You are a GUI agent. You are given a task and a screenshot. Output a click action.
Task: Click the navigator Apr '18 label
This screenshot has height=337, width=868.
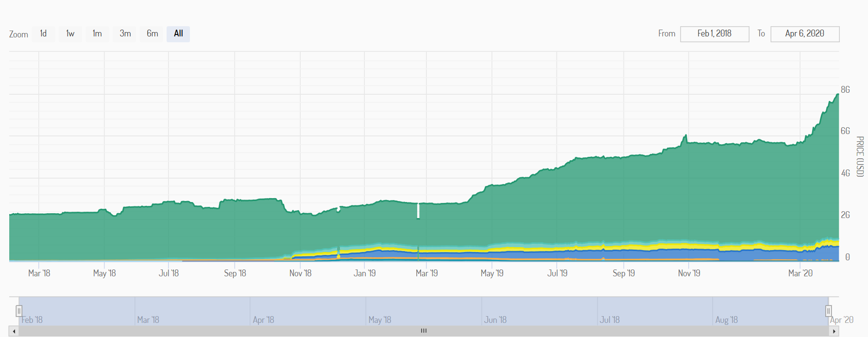click(x=263, y=320)
